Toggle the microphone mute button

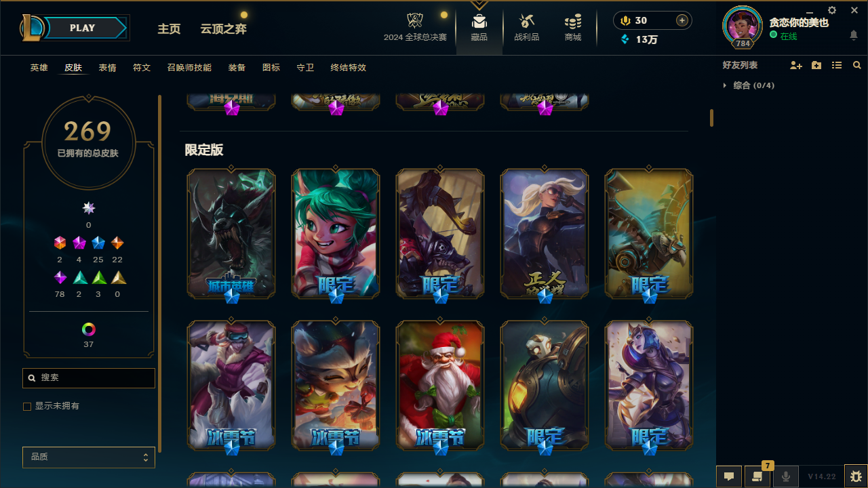(x=786, y=476)
